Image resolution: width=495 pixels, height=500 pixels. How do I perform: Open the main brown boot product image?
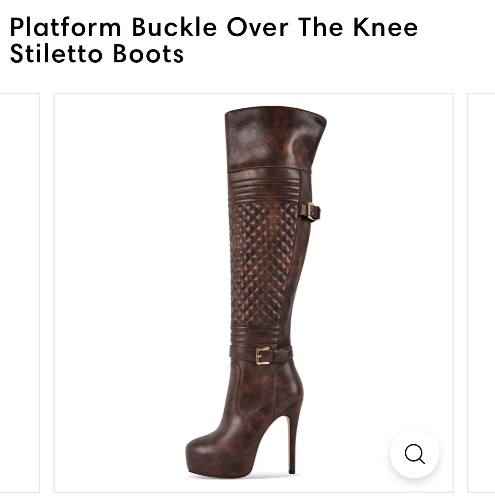(x=254, y=293)
